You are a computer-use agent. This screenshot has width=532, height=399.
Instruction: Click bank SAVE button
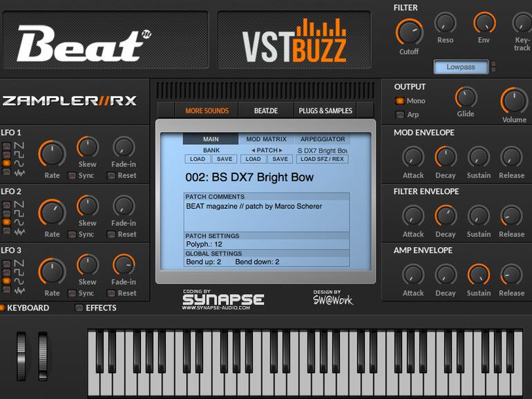[225, 159]
